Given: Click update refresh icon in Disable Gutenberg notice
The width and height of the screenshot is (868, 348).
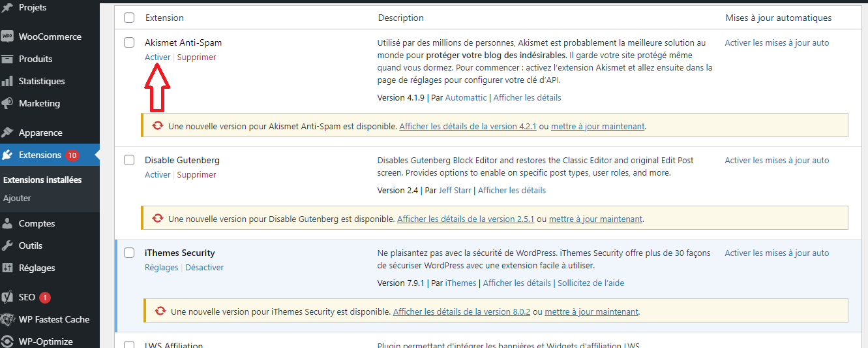Looking at the screenshot, I should click(x=157, y=219).
